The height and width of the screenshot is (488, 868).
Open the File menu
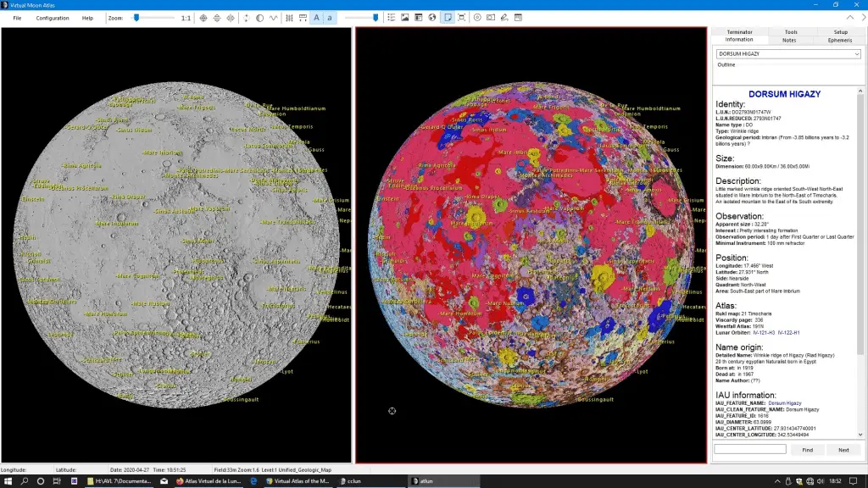click(x=17, y=18)
